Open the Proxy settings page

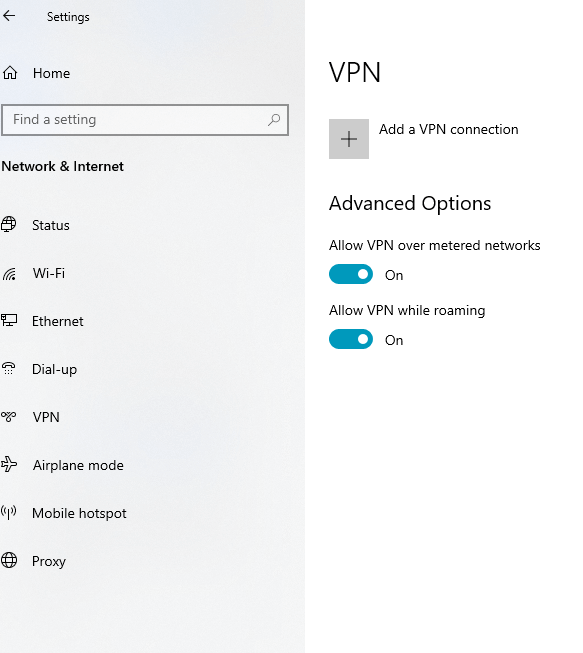coord(49,561)
